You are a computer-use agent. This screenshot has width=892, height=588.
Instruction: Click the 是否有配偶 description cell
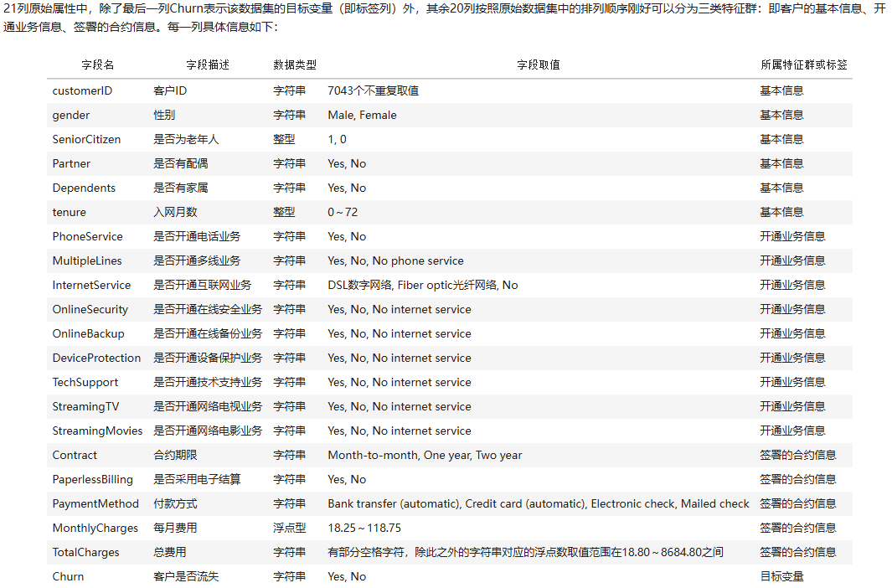pos(181,164)
